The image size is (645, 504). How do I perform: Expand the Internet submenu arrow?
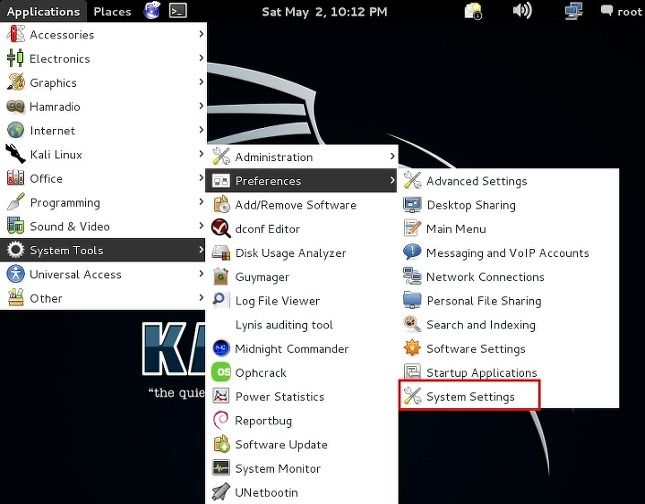(x=201, y=130)
